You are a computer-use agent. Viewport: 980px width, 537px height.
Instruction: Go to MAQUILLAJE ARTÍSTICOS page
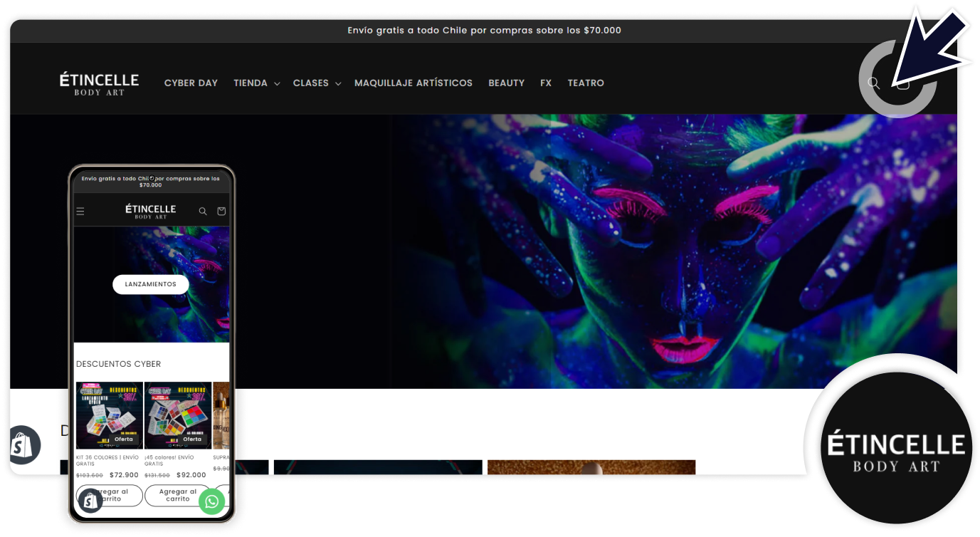tap(413, 83)
